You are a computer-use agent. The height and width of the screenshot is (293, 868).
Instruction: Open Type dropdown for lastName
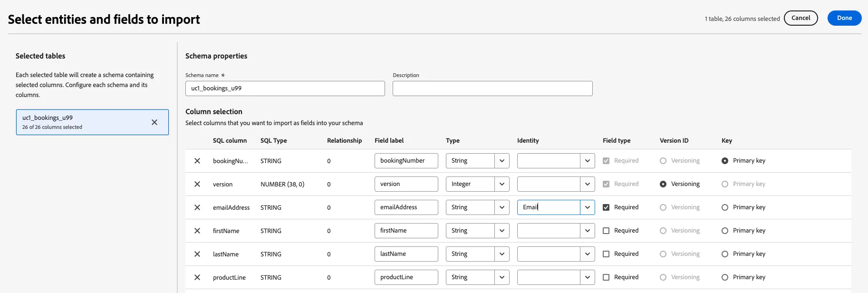(502, 254)
